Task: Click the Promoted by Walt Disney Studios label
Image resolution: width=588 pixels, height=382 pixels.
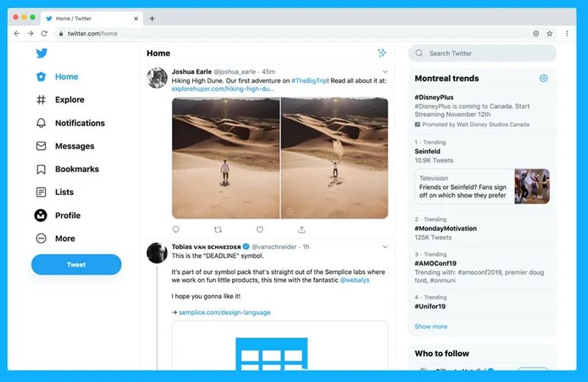Action: pyautogui.click(x=472, y=124)
